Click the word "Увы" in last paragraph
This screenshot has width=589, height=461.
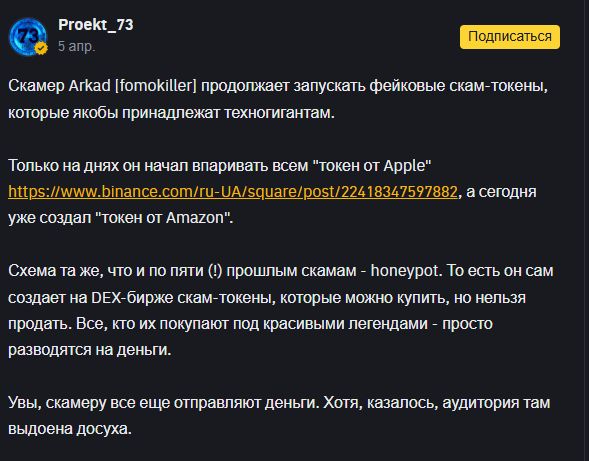24,403
